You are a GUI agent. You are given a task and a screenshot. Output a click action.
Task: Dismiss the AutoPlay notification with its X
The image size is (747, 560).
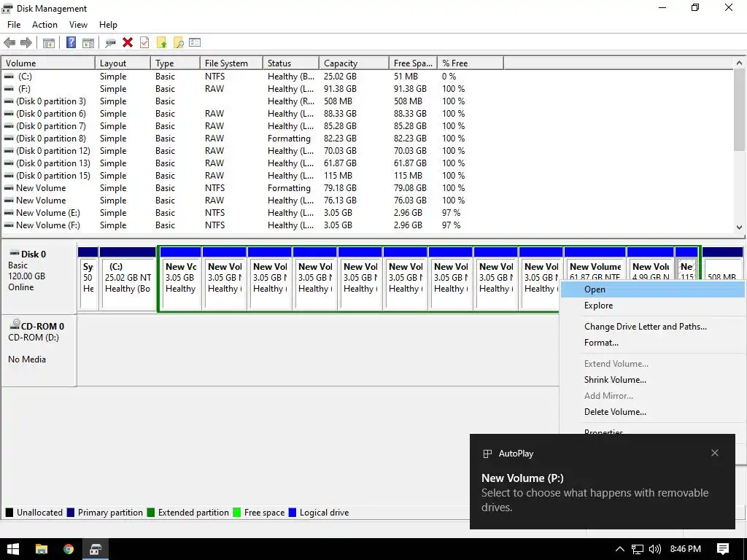(x=715, y=453)
